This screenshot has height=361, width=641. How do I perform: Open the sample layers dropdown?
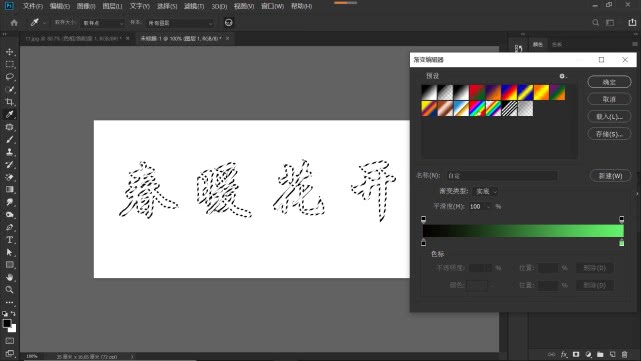tap(180, 23)
